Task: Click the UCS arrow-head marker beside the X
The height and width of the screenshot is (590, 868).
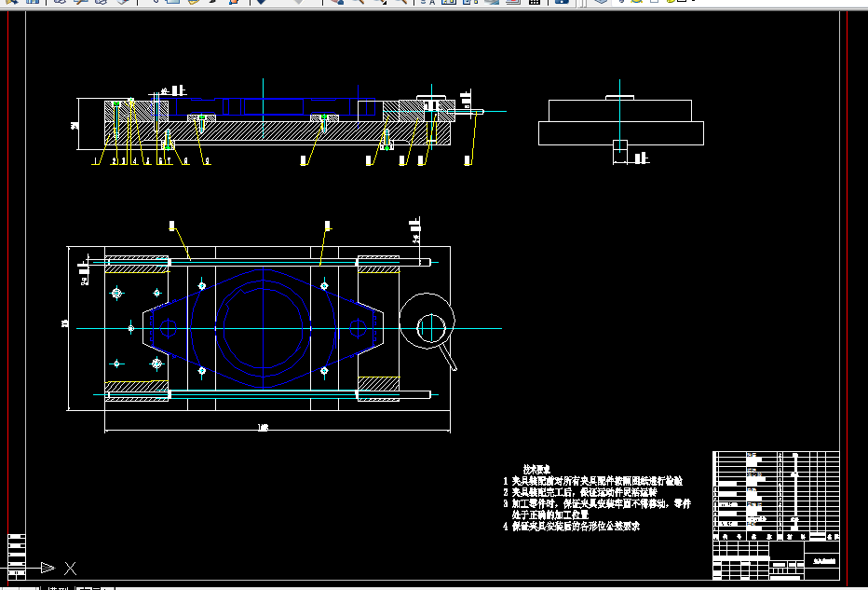Action: pyautogui.click(x=48, y=568)
